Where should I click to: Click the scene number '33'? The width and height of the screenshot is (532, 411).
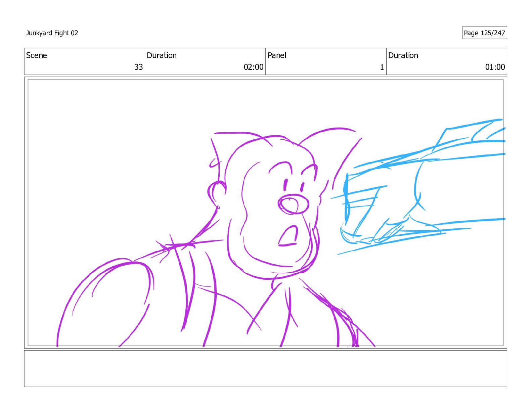139,67
